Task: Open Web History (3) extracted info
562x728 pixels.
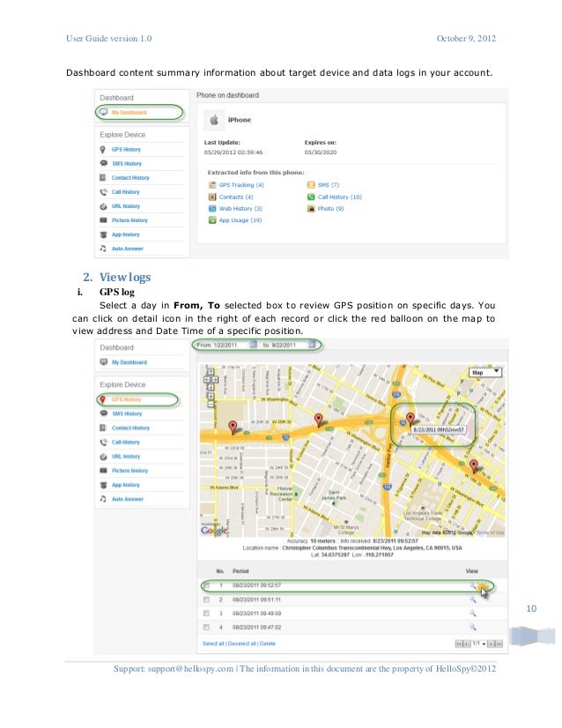Action: point(240,209)
